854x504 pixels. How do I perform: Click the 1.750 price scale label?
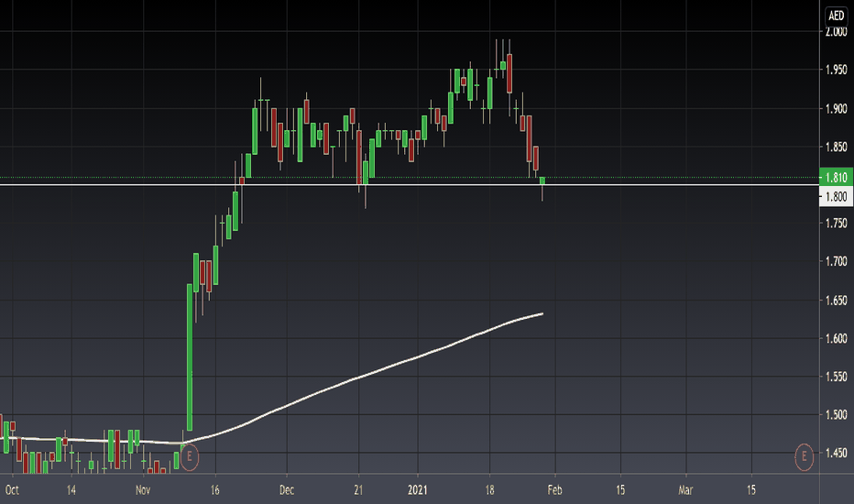click(x=836, y=223)
